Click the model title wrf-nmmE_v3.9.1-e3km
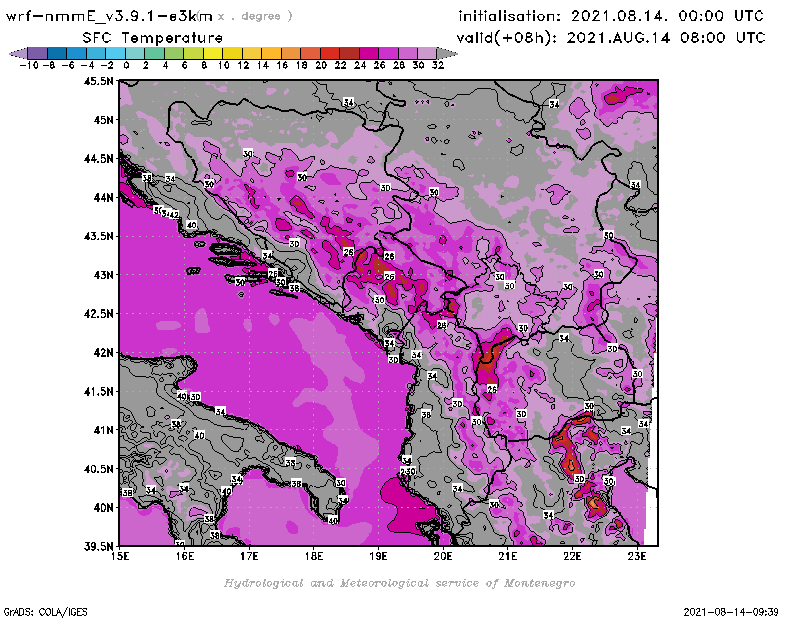800x618 pixels. pos(109,16)
